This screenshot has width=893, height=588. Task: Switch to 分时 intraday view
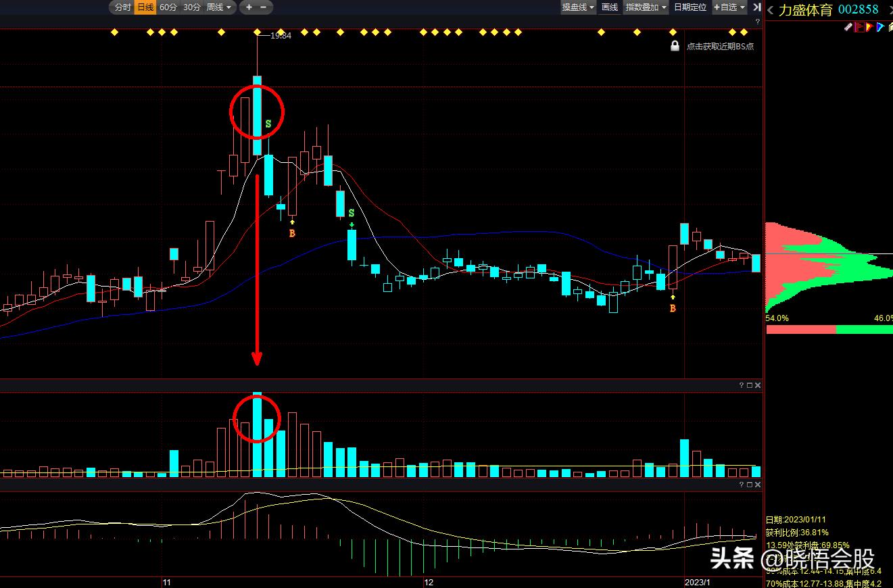click(x=122, y=7)
